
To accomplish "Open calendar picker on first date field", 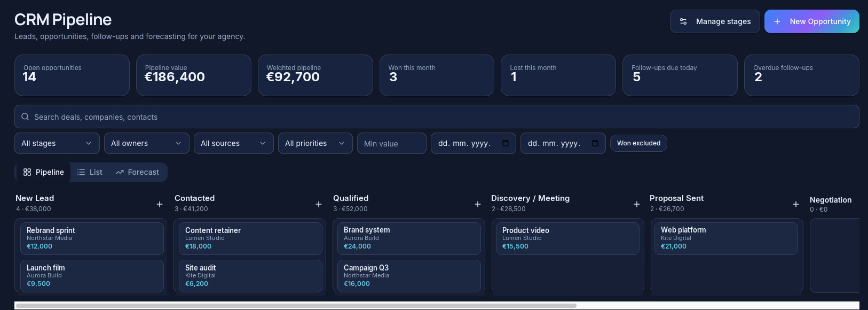I will click(x=506, y=143).
